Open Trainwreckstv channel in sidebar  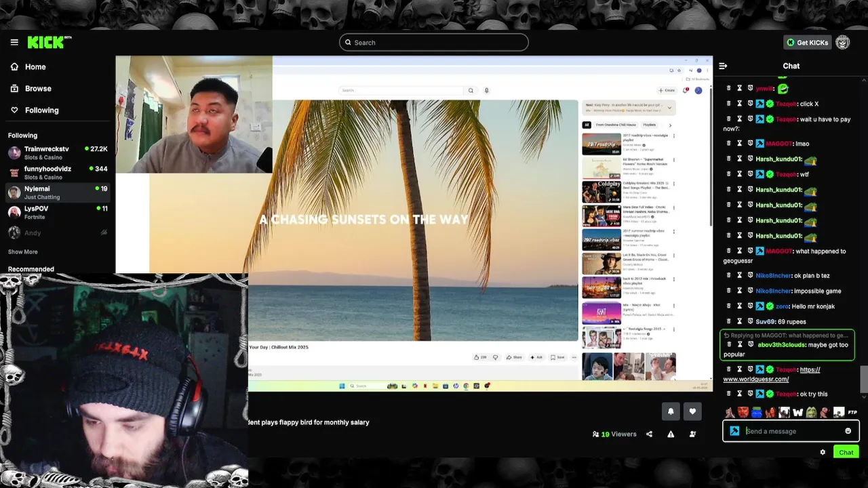point(58,152)
